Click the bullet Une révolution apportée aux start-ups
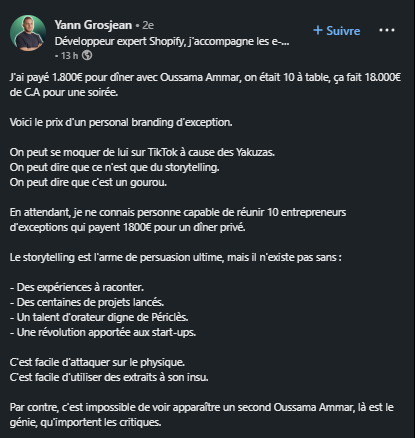The image size is (415, 438). (103, 332)
